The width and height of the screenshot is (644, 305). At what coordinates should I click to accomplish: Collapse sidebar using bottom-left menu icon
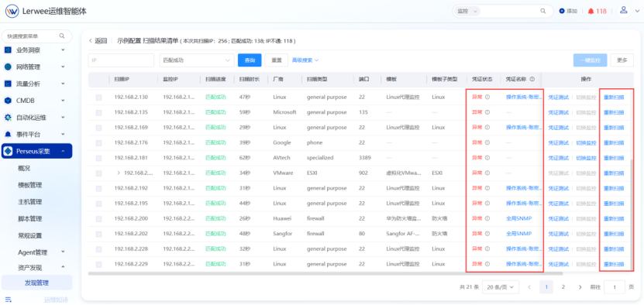tap(8, 300)
